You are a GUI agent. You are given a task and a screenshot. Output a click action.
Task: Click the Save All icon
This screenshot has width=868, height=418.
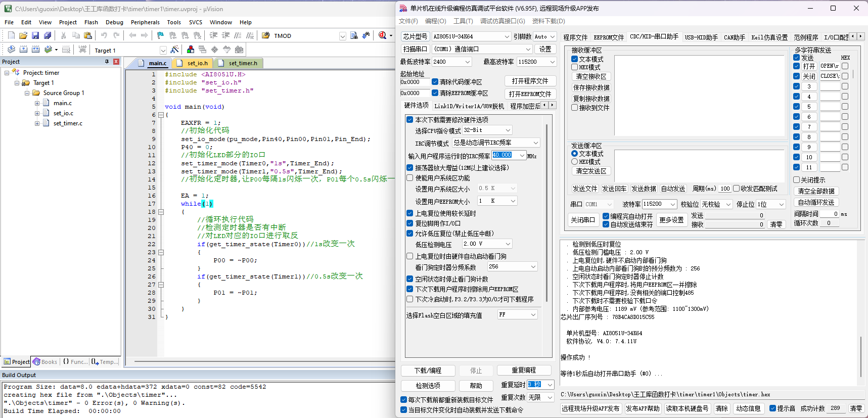pyautogui.click(x=48, y=35)
